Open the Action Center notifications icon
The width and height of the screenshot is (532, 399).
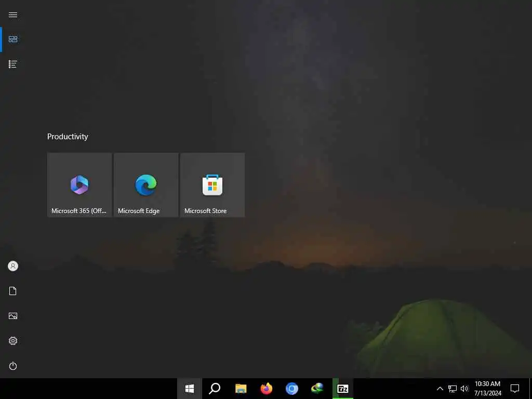point(515,389)
